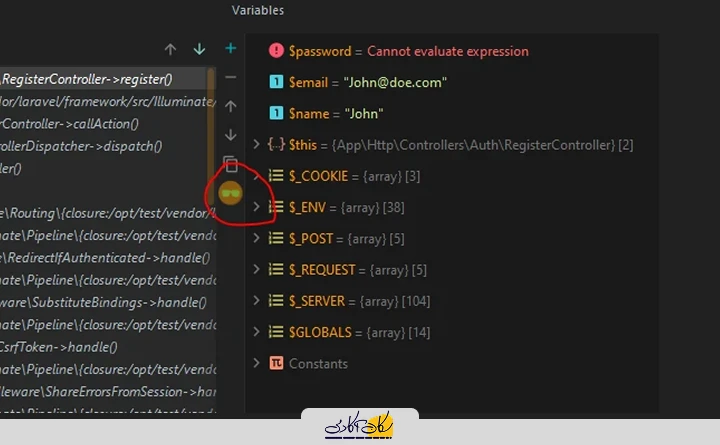Toggle the Show Watches glasses icon
720x445 pixels.
click(x=231, y=192)
